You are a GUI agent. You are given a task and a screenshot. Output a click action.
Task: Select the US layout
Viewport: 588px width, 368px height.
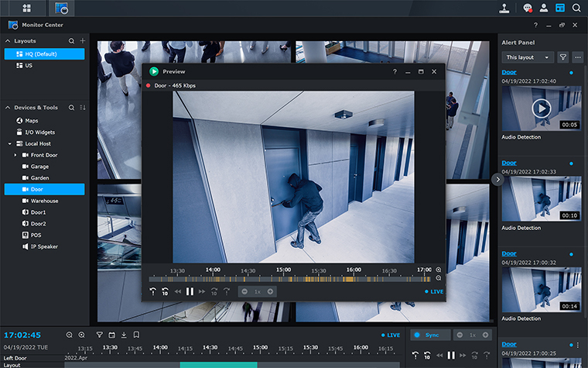29,66
